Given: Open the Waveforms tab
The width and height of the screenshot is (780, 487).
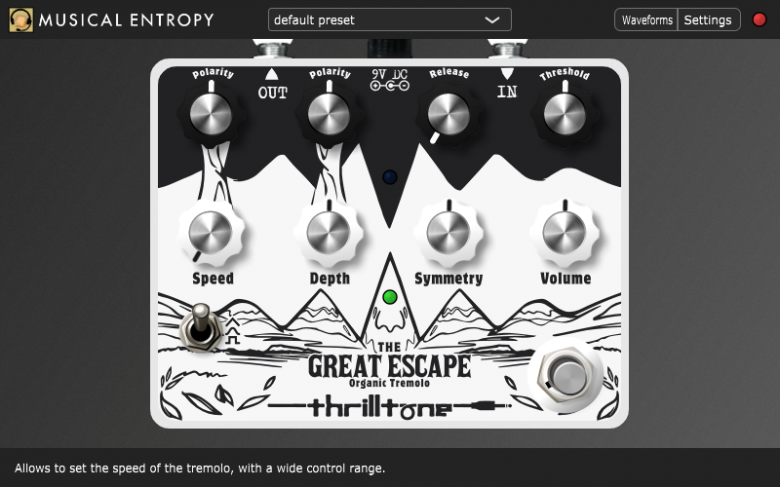Looking at the screenshot, I should 646,20.
